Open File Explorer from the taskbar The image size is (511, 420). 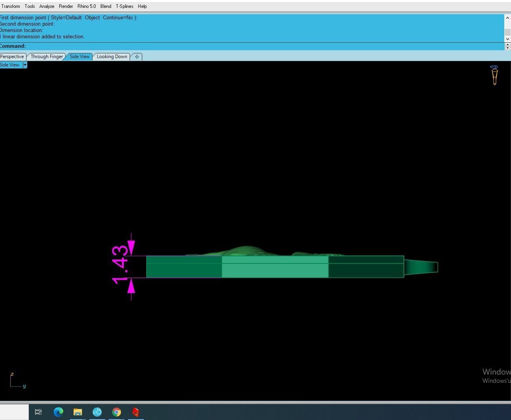(77, 412)
